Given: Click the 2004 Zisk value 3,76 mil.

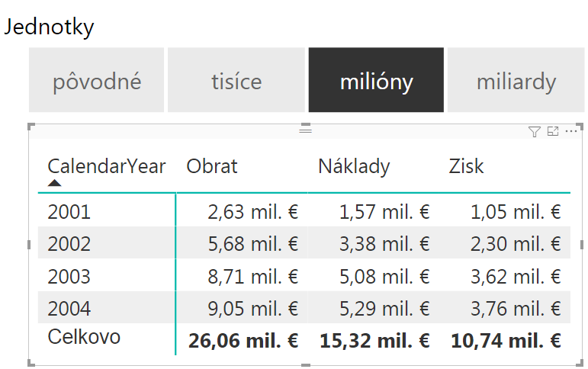Looking at the screenshot, I should [516, 309].
